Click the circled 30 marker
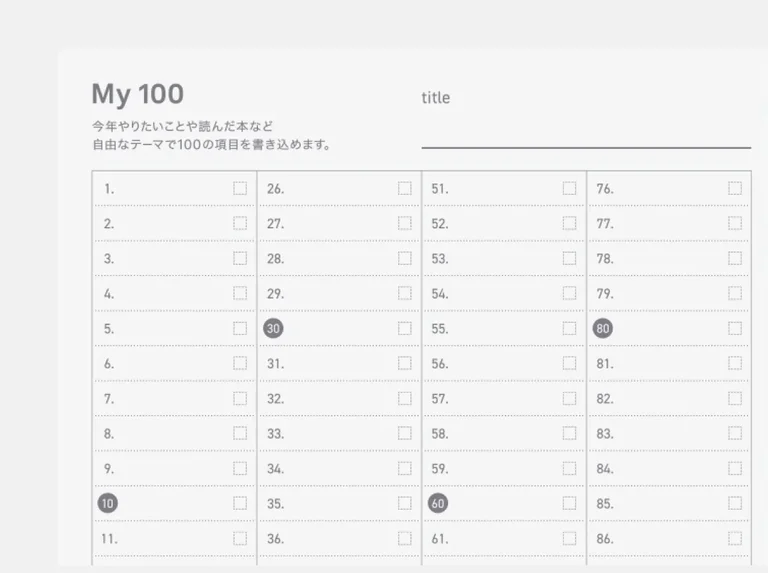Image resolution: width=768 pixels, height=573 pixels. pos(273,328)
